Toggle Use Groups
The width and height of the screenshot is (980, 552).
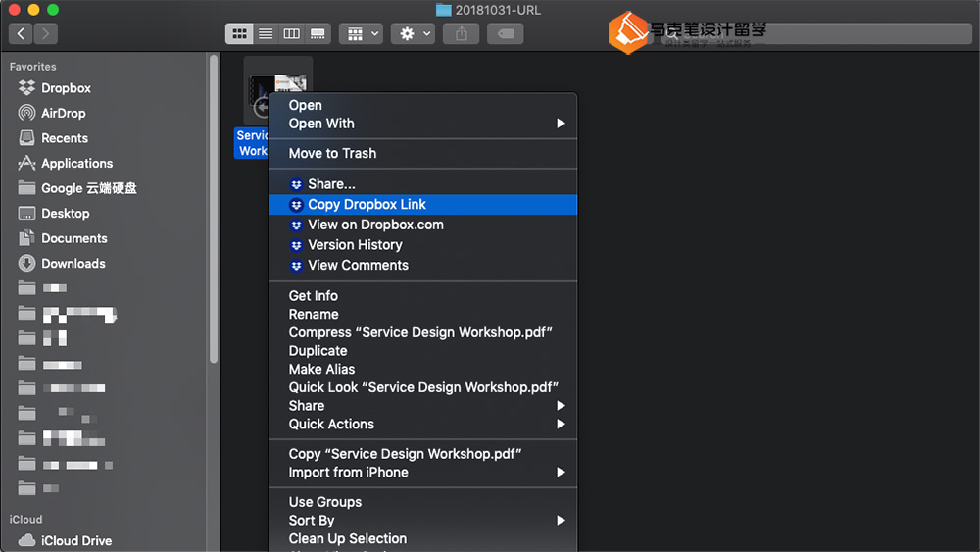coord(422,502)
